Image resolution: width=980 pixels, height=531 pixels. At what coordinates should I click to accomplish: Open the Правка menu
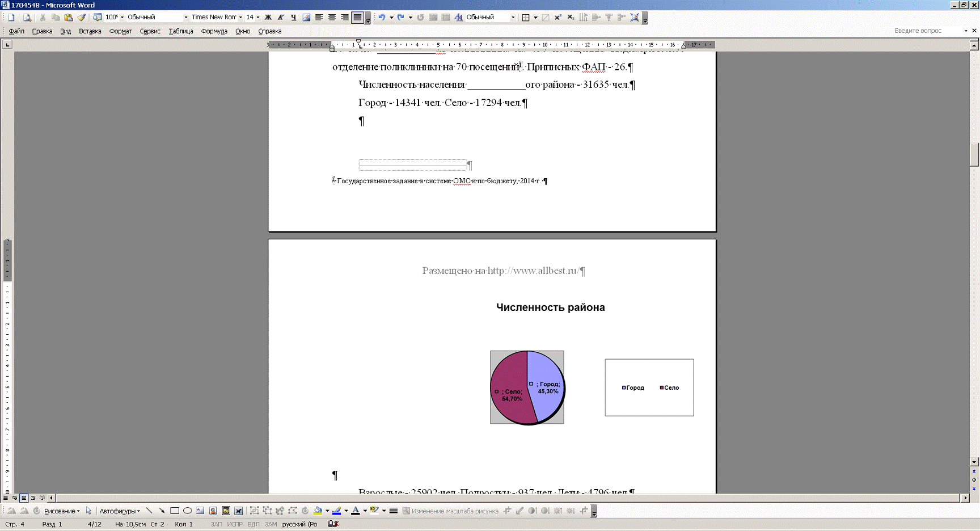click(42, 31)
